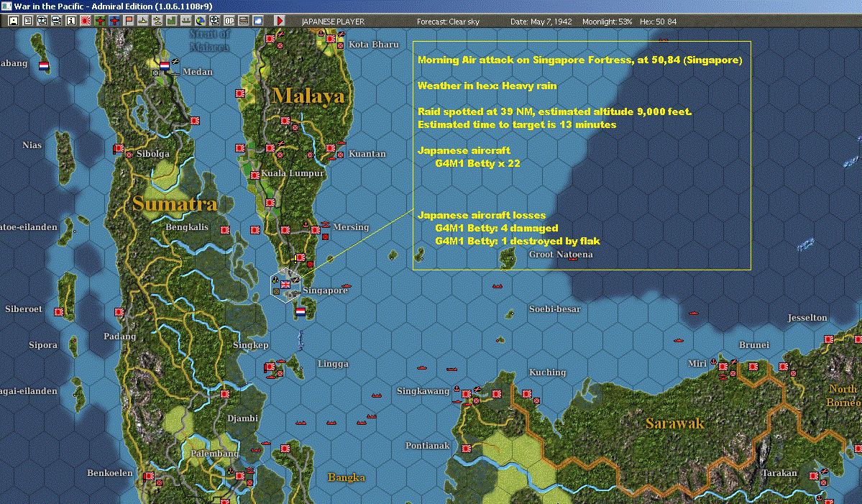The width and height of the screenshot is (862, 504).
Task: Click the 'Hex: 50 84' status text
Action: click(x=658, y=22)
